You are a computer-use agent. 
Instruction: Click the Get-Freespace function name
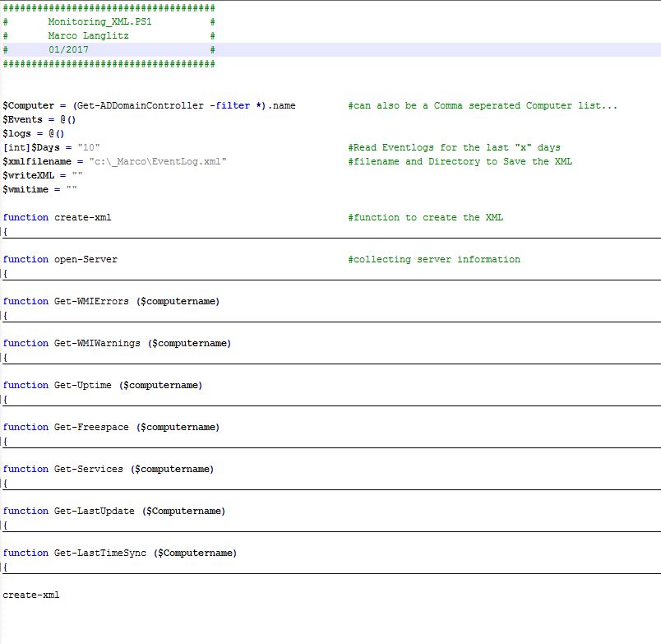[x=91, y=427]
